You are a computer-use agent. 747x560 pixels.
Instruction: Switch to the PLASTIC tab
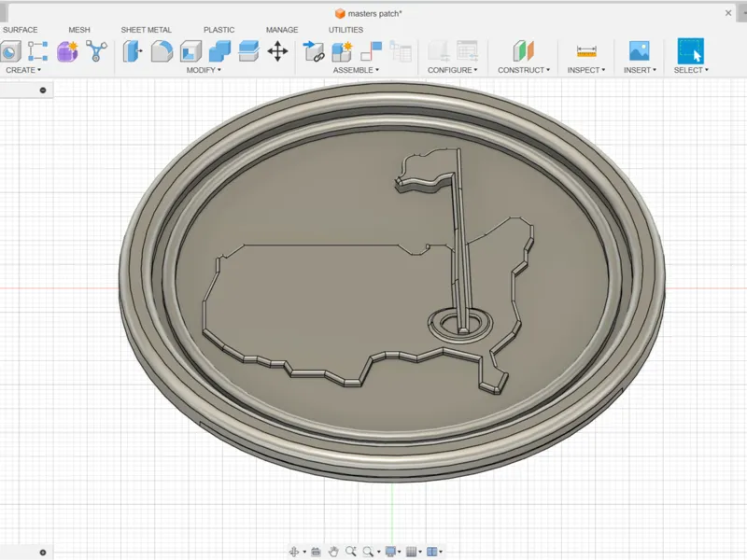pyautogui.click(x=218, y=30)
